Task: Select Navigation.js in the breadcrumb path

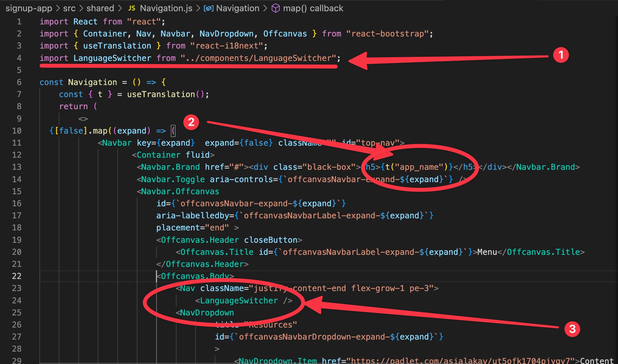Action: click(x=166, y=8)
